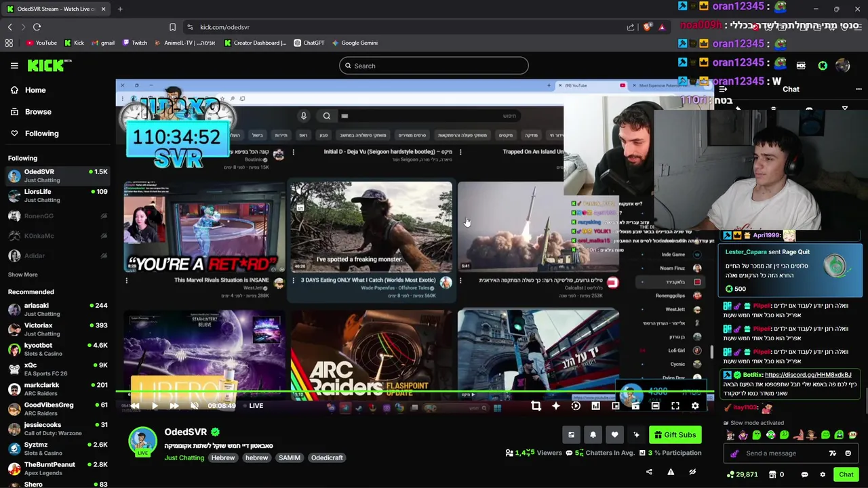Open a new browser tab

click(120, 9)
